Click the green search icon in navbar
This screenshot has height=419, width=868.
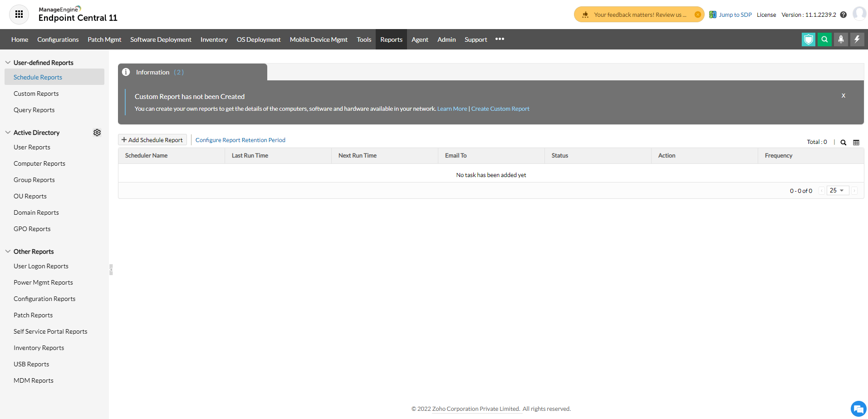pos(824,39)
